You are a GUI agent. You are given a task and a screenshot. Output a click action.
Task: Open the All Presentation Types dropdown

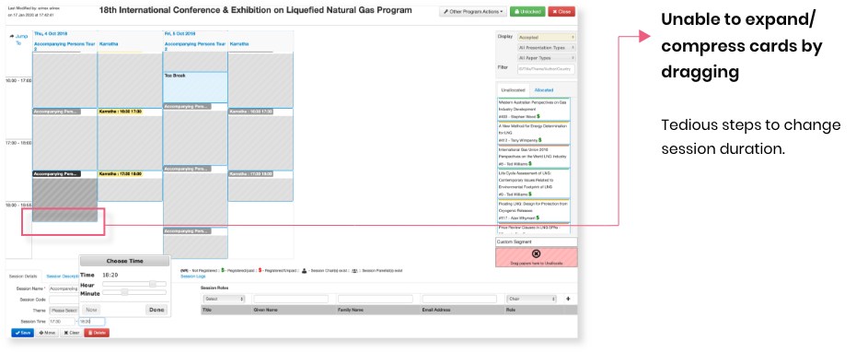pos(547,48)
